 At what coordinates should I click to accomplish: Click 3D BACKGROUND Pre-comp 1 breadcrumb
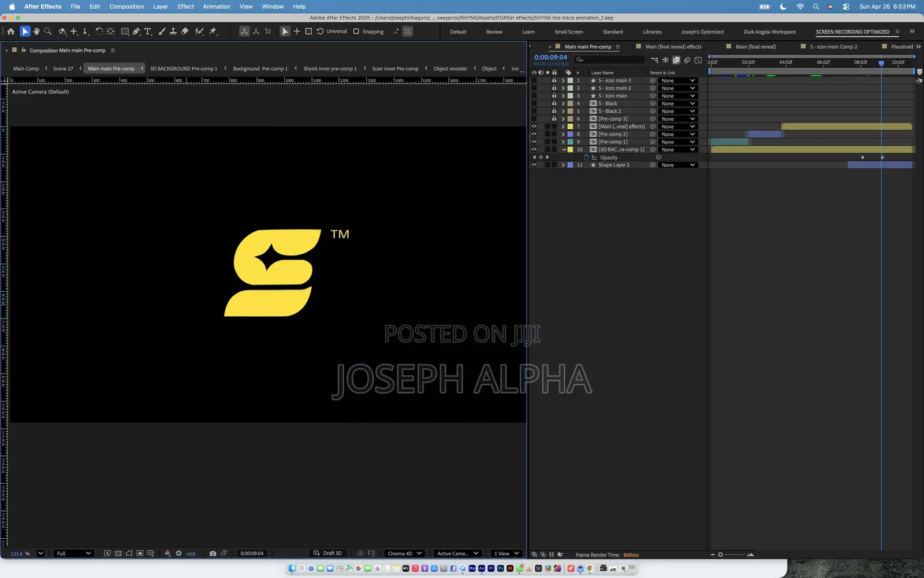pyautogui.click(x=184, y=69)
